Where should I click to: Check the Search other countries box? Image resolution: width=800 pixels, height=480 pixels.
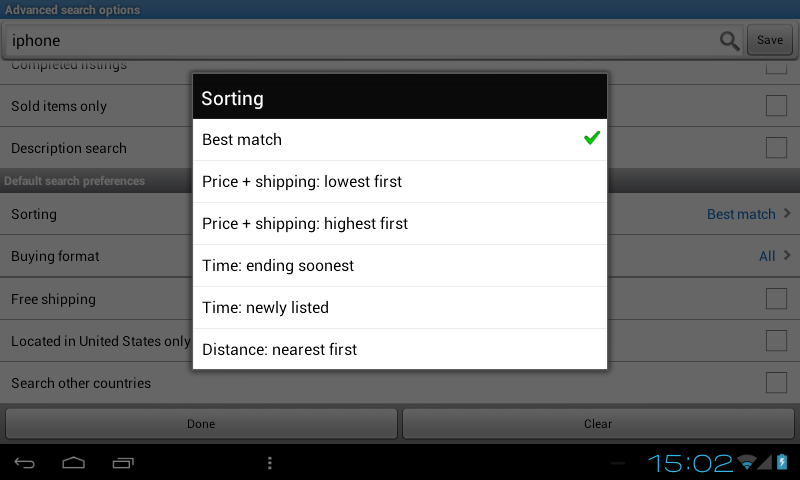pyautogui.click(x=776, y=383)
